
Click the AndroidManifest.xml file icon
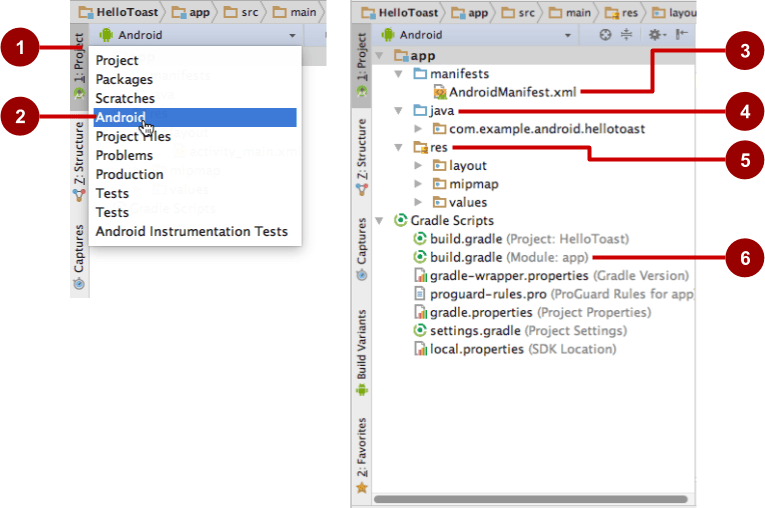click(x=440, y=92)
